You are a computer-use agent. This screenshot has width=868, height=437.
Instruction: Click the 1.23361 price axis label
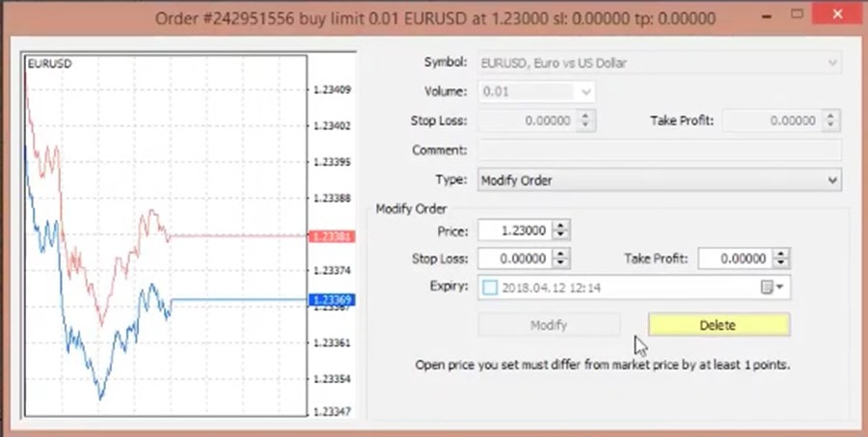click(x=332, y=342)
